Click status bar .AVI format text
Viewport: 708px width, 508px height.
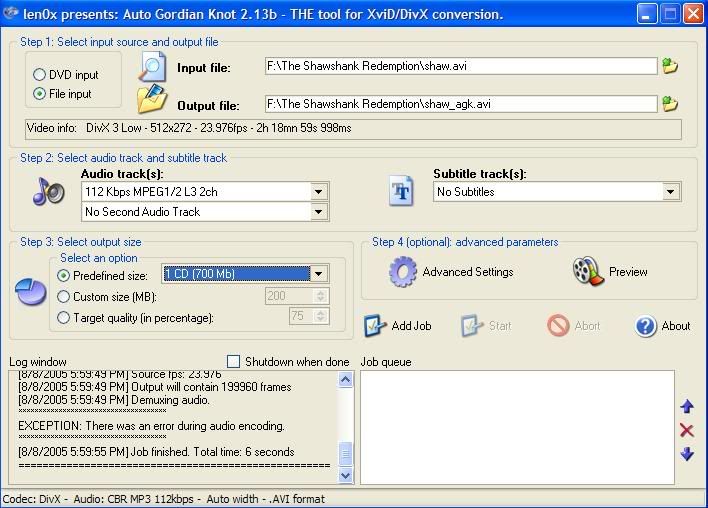point(298,499)
